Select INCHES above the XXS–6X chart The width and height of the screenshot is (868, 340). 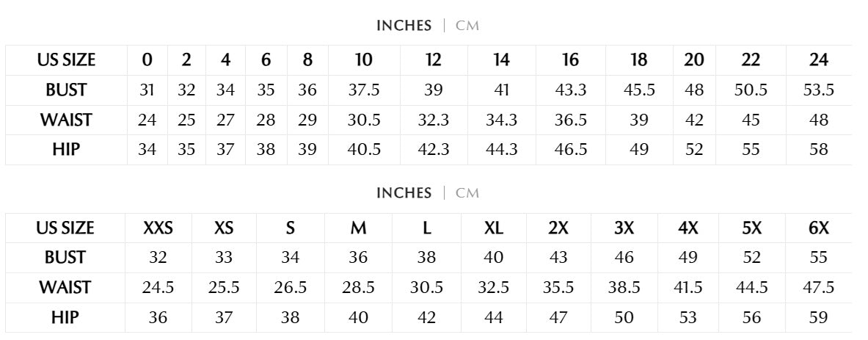pyautogui.click(x=404, y=193)
